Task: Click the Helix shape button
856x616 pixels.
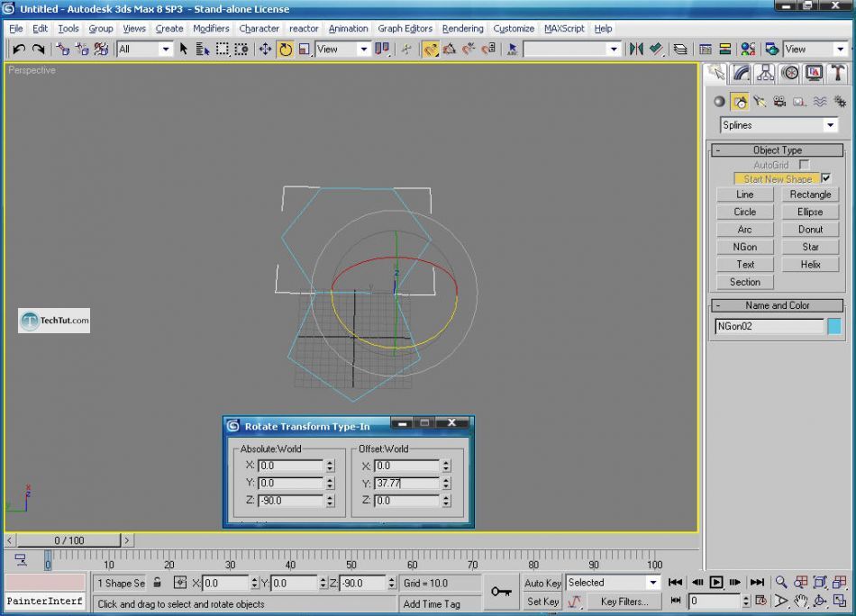Action: coord(810,264)
